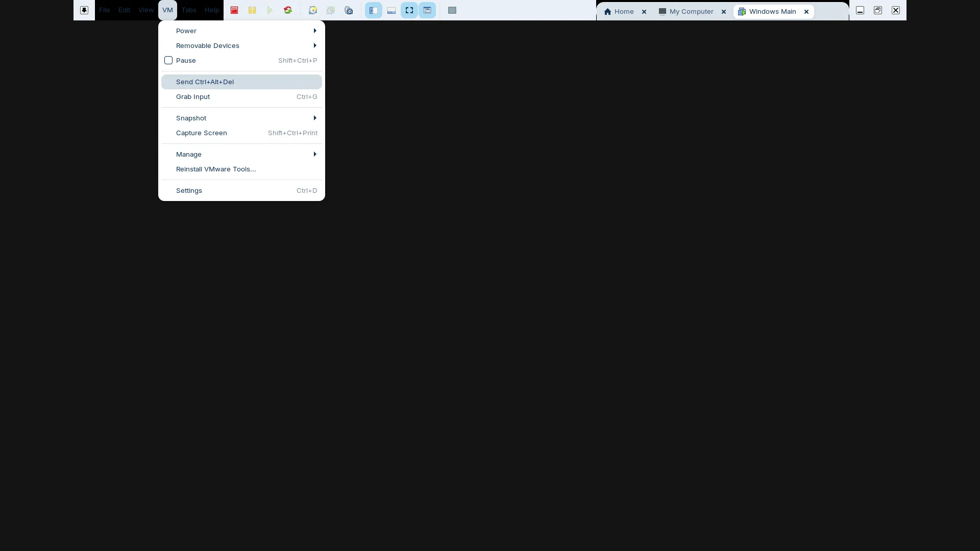Toggle the full screen mode icon

coord(409,10)
